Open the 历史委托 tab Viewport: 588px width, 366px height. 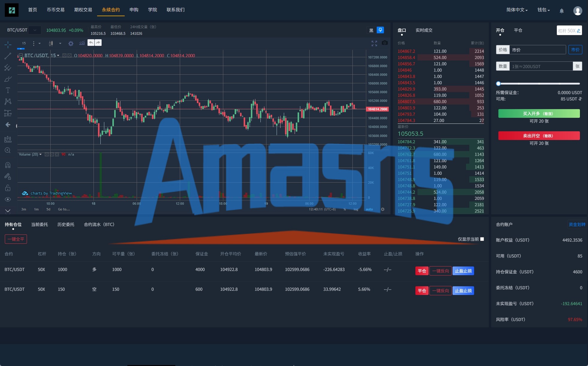pyautogui.click(x=66, y=225)
